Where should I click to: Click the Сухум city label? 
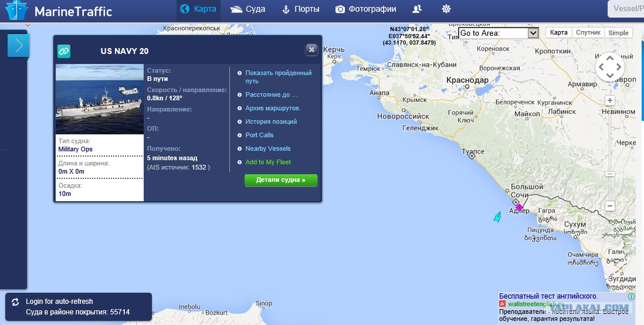[575, 224]
